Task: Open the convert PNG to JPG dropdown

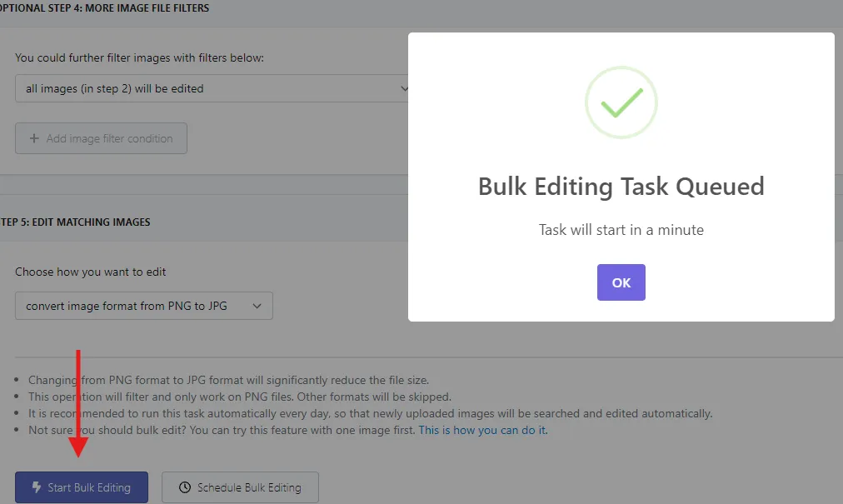Action: [144, 306]
